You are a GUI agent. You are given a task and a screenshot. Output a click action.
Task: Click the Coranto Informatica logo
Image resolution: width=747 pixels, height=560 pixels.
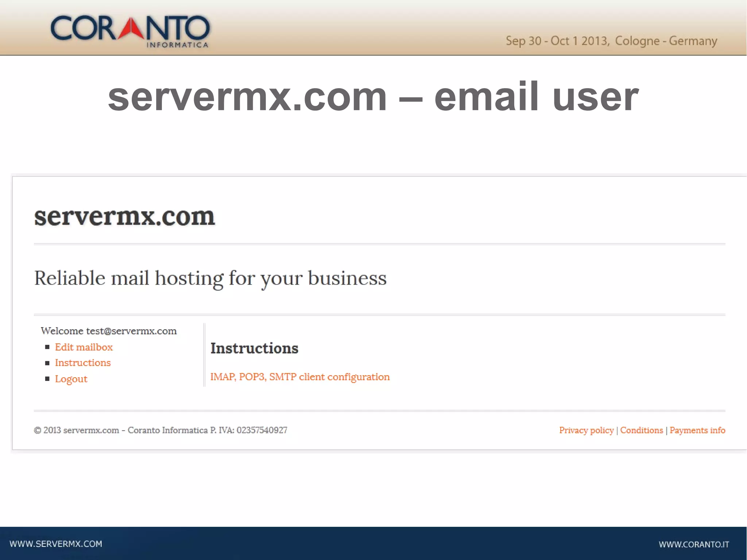click(x=130, y=31)
